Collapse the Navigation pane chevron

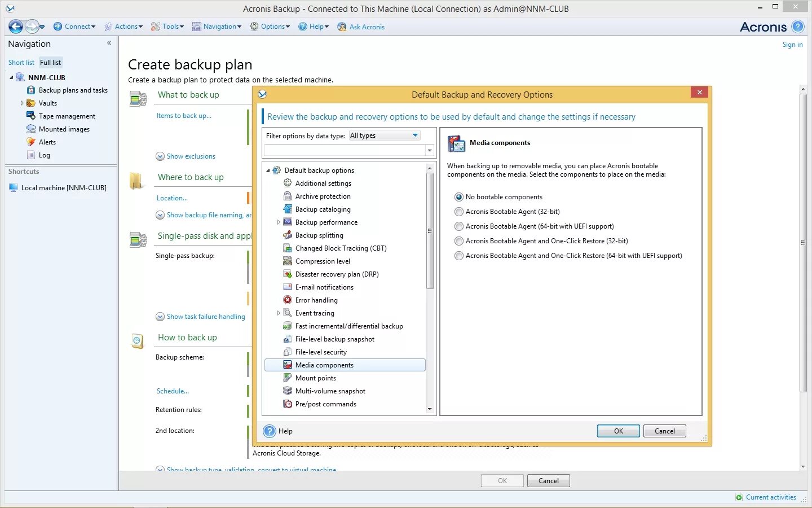coord(109,43)
